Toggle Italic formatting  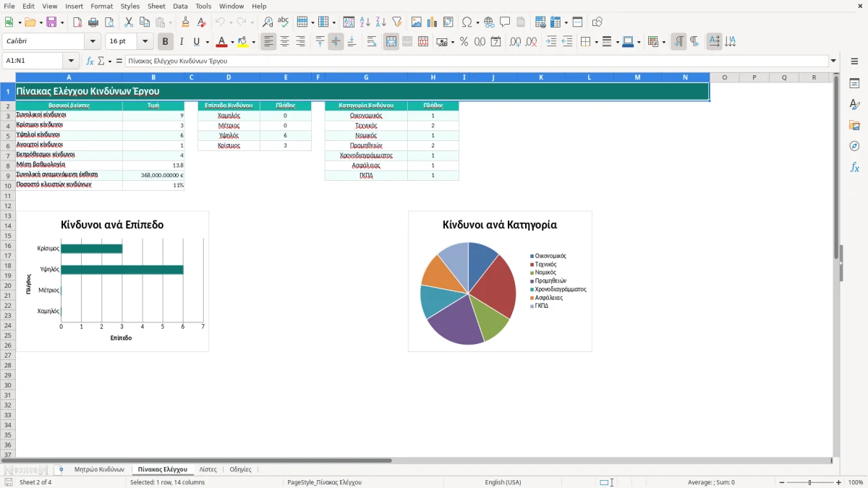182,42
